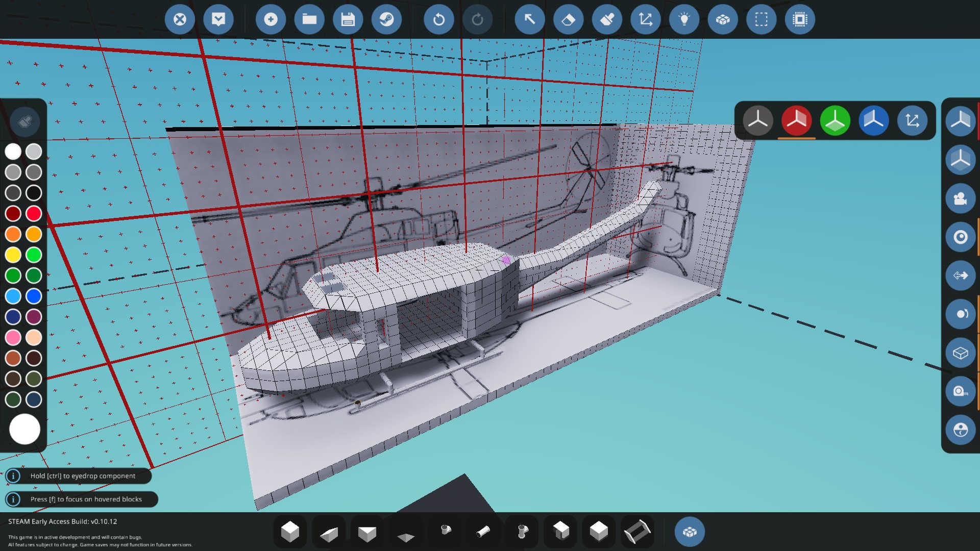Open the load vehicle folder icon
This screenshot has width=980, height=551.
[x=309, y=19]
